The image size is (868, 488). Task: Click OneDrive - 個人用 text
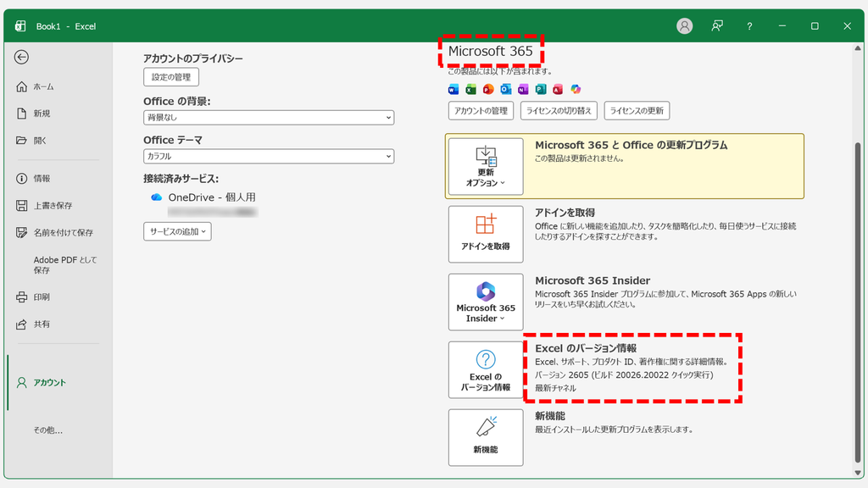tap(212, 197)
